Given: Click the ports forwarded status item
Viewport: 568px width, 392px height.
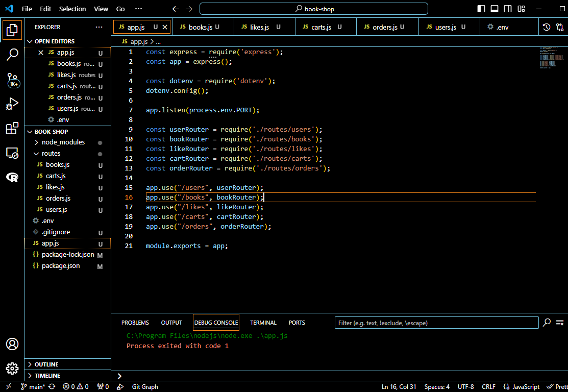Looking at the screenshot, I should pos(103,386).
